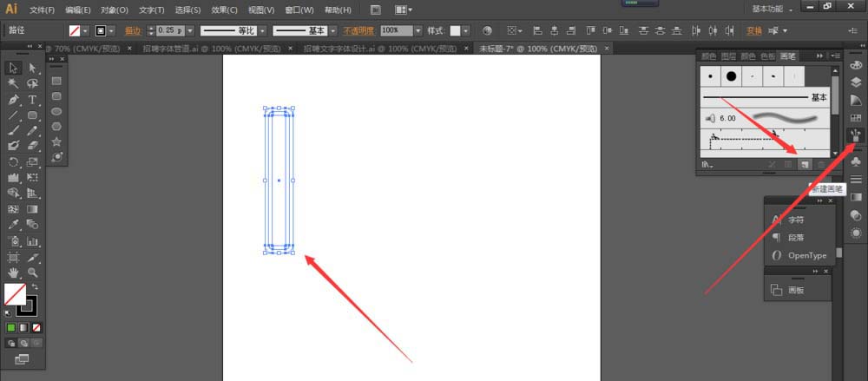Viewport: 868px width, 381px height.
Task: Expand the opacity 100% dropdown
Action: tap(418, 30)
